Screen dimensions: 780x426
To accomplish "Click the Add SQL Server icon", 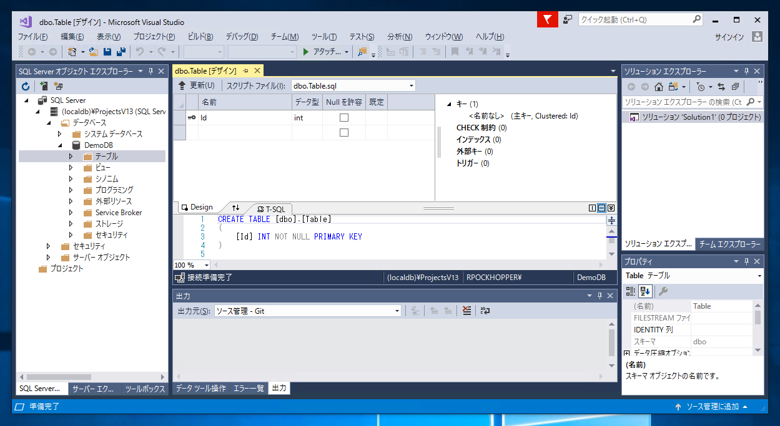I will (x=44, y=86).
